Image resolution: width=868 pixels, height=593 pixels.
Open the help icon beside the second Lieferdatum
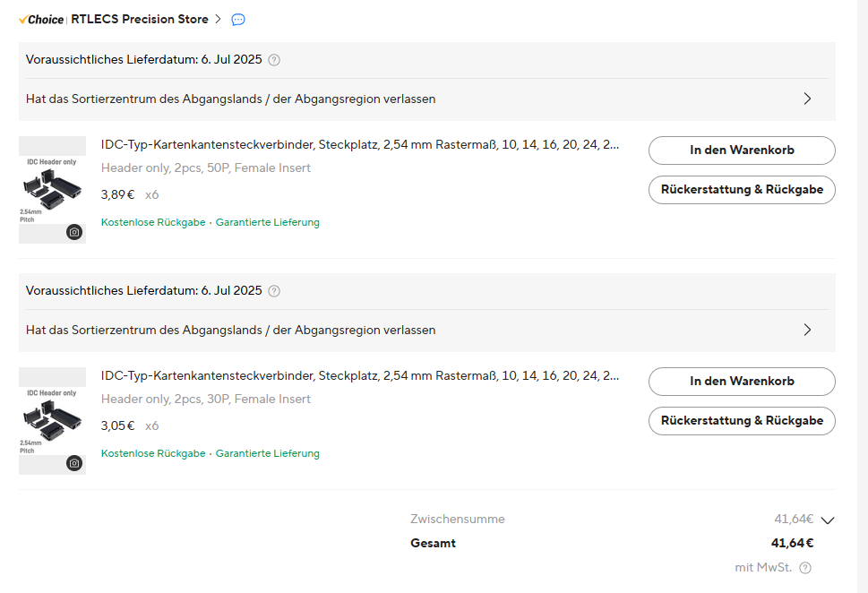point(274,291)
